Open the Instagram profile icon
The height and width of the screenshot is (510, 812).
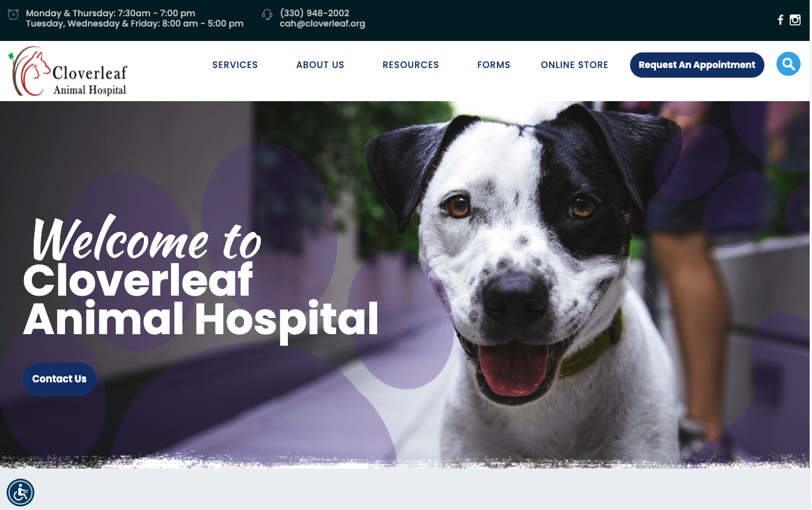[795, 20]
